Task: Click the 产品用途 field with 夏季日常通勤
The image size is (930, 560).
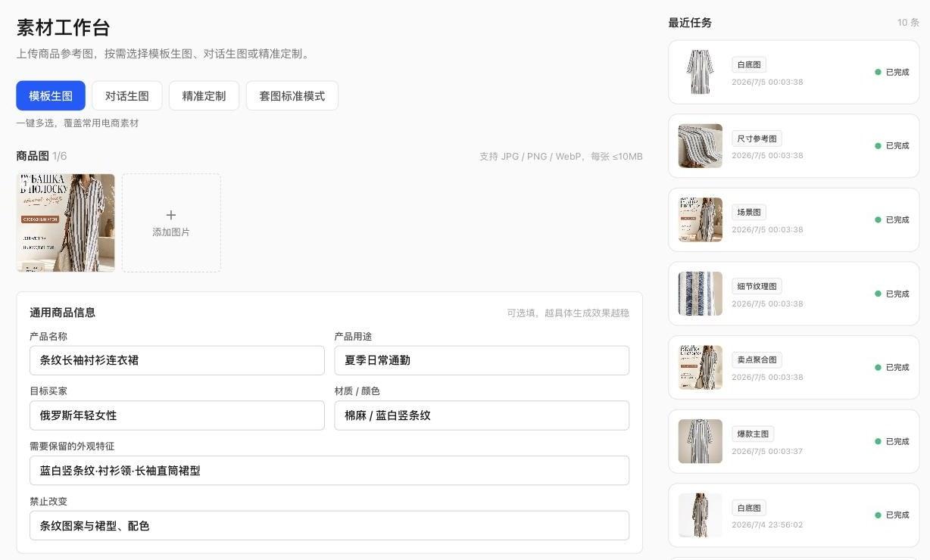Action: [482, 360]
